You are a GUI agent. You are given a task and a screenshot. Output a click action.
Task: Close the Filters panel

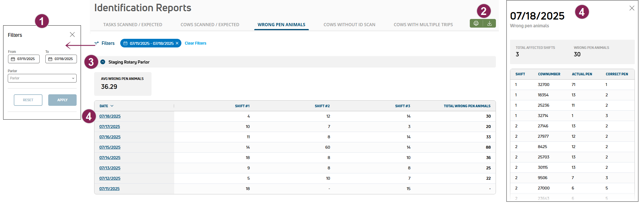click(x=72, y=35)
